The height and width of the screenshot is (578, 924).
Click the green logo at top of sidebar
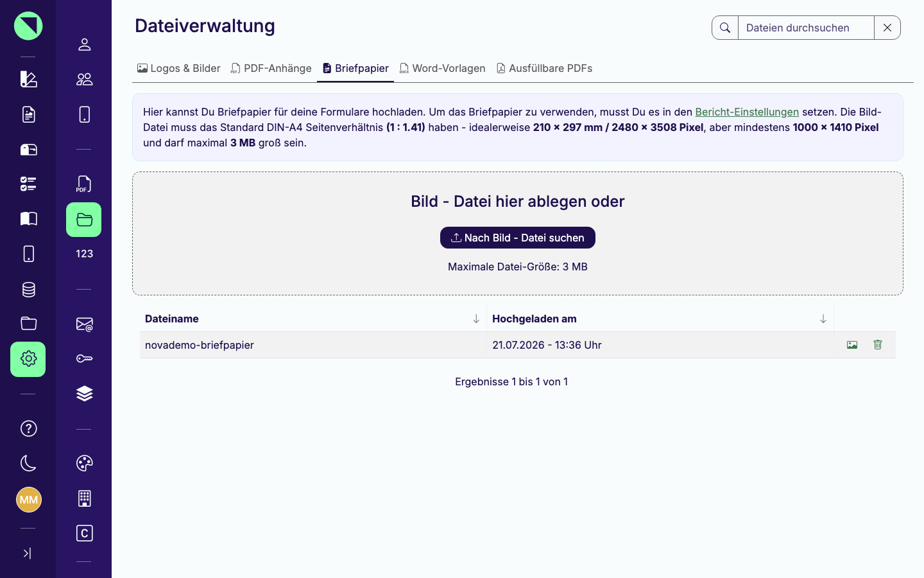pyautogui.click(x=28, y=26)
